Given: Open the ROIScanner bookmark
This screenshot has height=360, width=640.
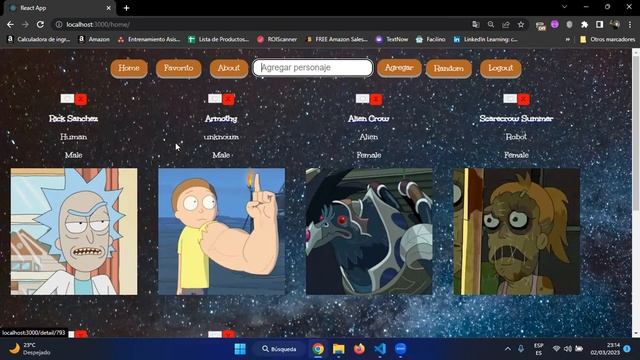Looking at the screenshot, I should [x=277, y=39].
